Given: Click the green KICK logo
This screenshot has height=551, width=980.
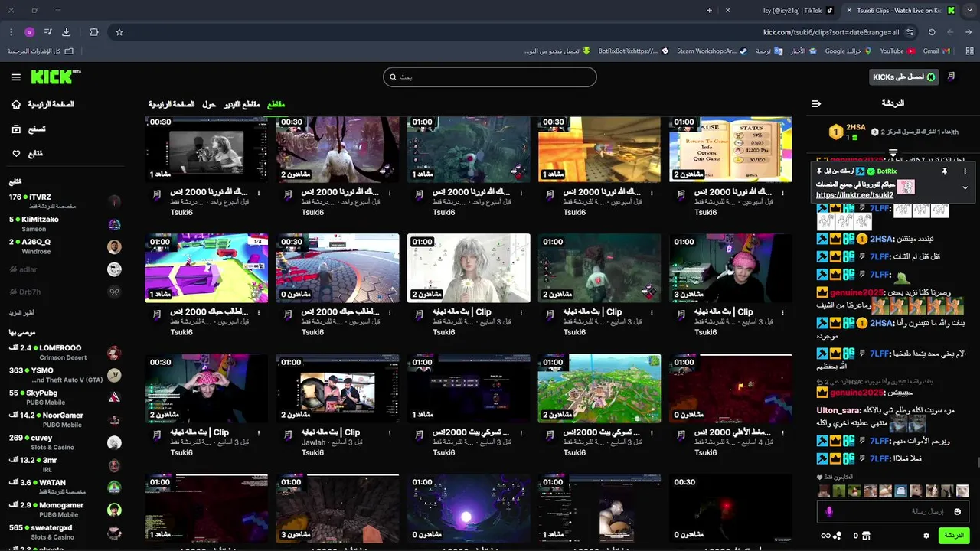Looking at the screenshot, I should coord(56,77).
